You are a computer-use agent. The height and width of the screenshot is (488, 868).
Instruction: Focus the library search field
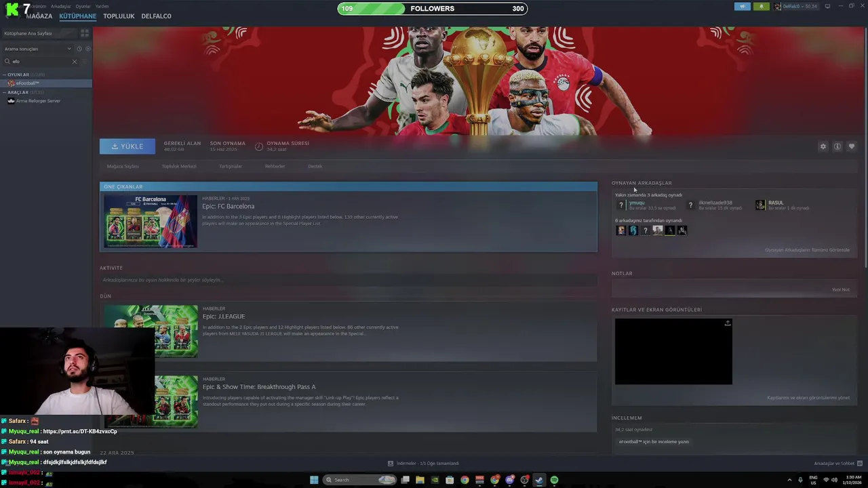(x=41, y=62)
